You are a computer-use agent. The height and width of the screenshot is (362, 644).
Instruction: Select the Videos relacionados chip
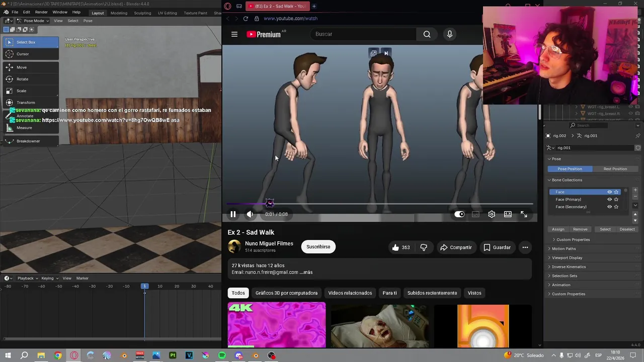click(x=350, y=293)
